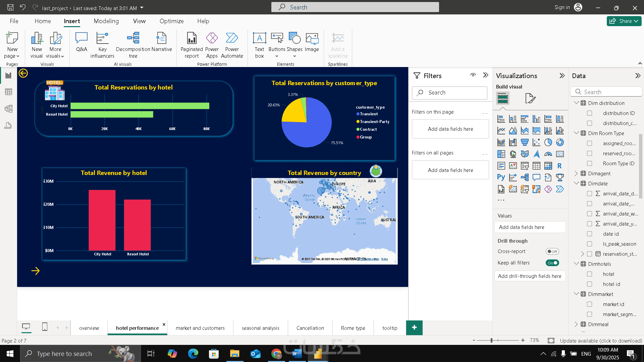The height and width of the screenshot is (362, 644).
Task: Check the hotel field checkbox
Action: pos(589,274)
